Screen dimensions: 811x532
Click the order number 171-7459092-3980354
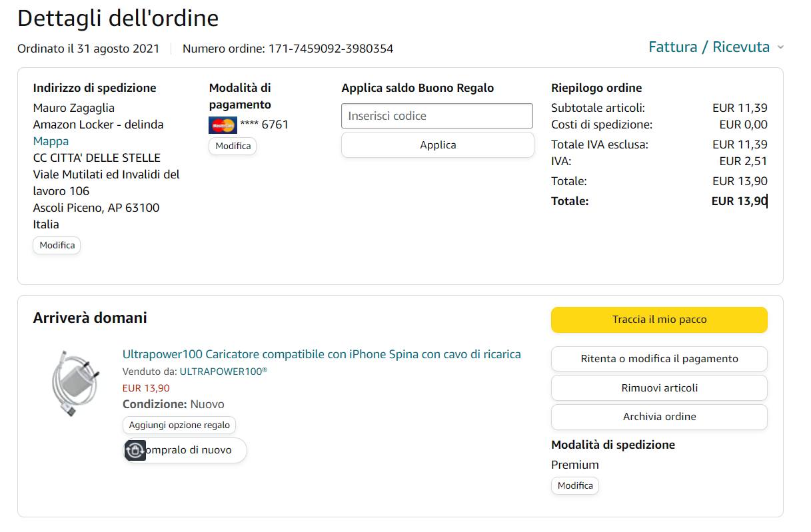331,49
